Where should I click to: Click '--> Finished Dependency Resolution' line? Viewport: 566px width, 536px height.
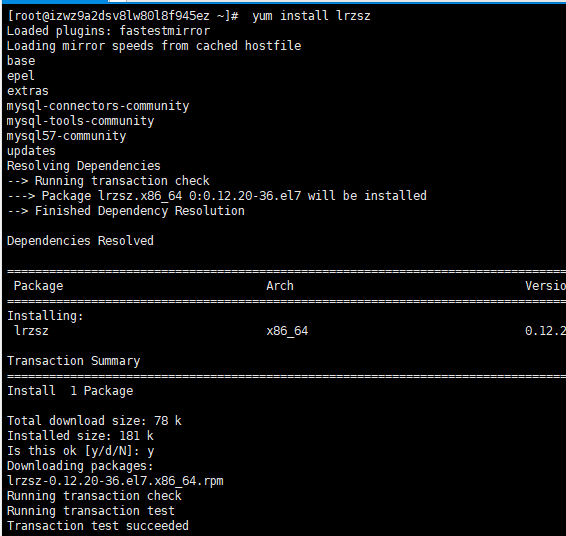126,211
